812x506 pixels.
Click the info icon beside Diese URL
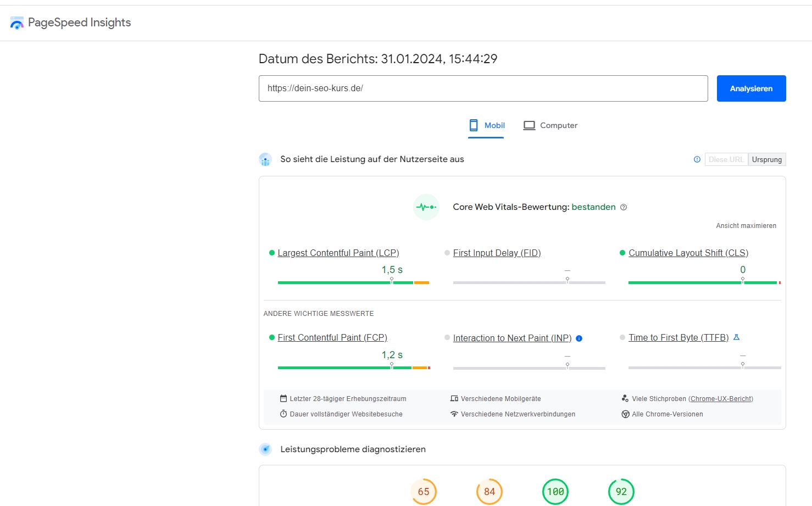697,159
